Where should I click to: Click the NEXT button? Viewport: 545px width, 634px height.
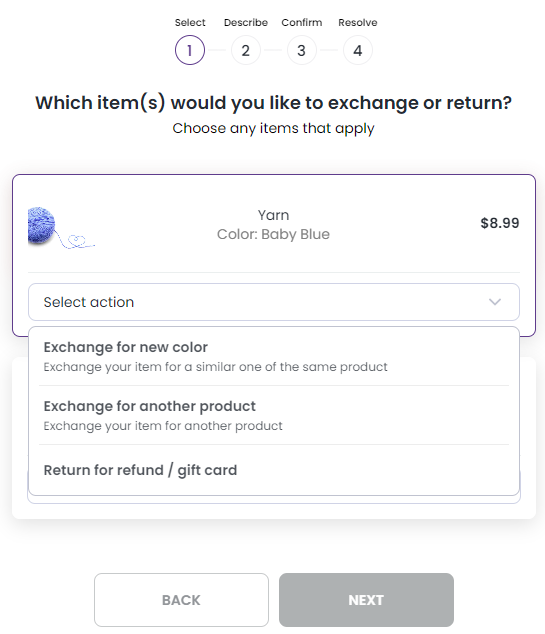[366, 600]
